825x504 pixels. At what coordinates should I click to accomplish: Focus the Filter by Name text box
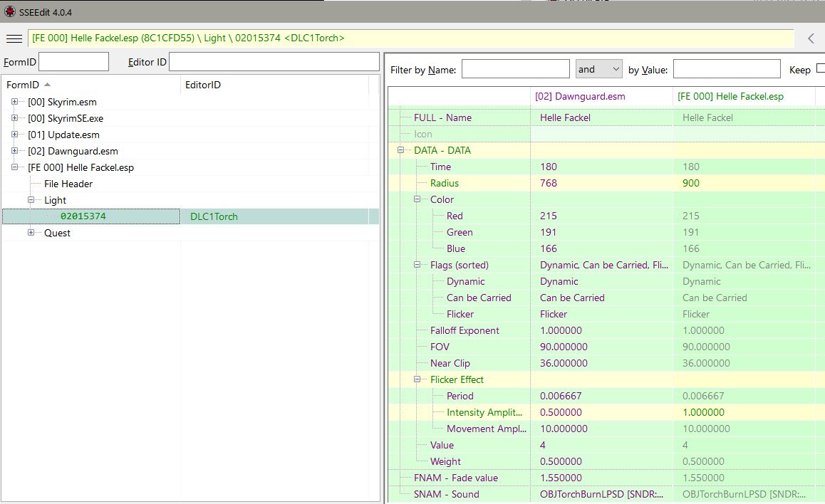pyautogui.click(x=515, y=69)
